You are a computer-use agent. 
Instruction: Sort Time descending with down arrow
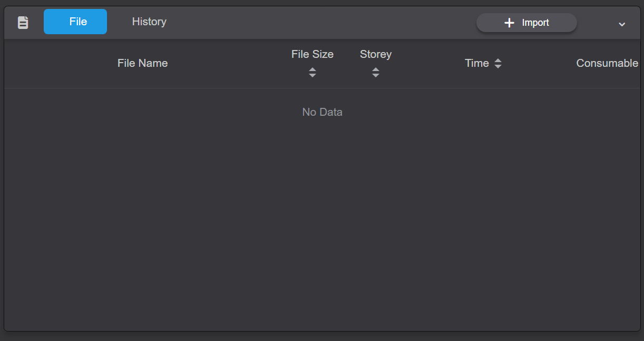tap(498, 66)
